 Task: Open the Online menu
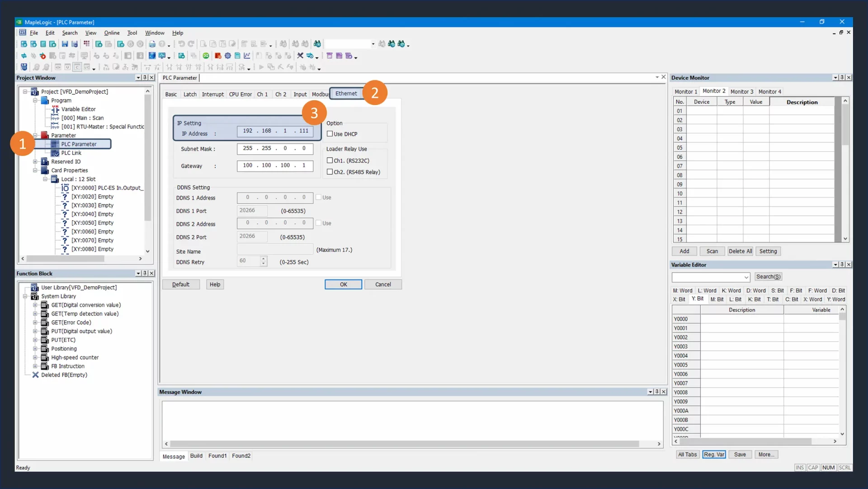point(112,33)
